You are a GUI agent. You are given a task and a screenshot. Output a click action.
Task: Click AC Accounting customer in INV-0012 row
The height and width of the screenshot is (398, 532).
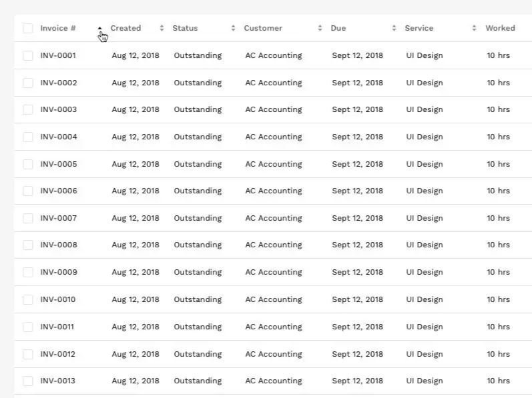(274, 354)
